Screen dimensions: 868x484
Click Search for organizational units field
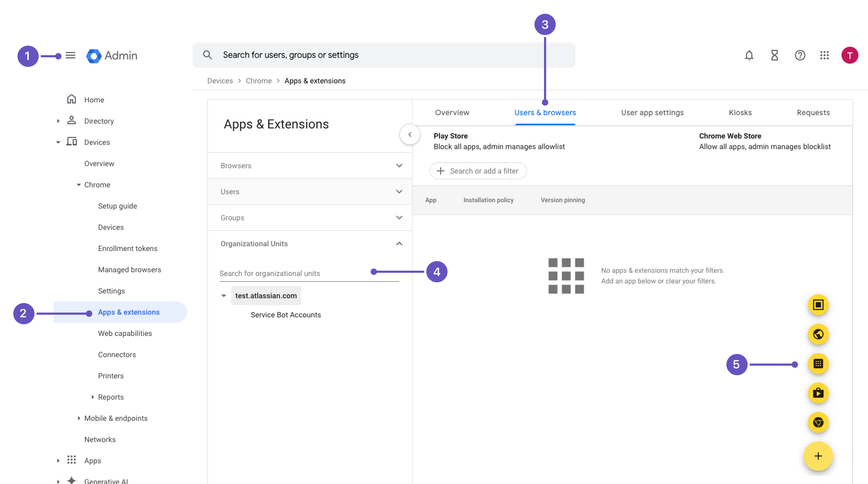click(x=309, y=274)
